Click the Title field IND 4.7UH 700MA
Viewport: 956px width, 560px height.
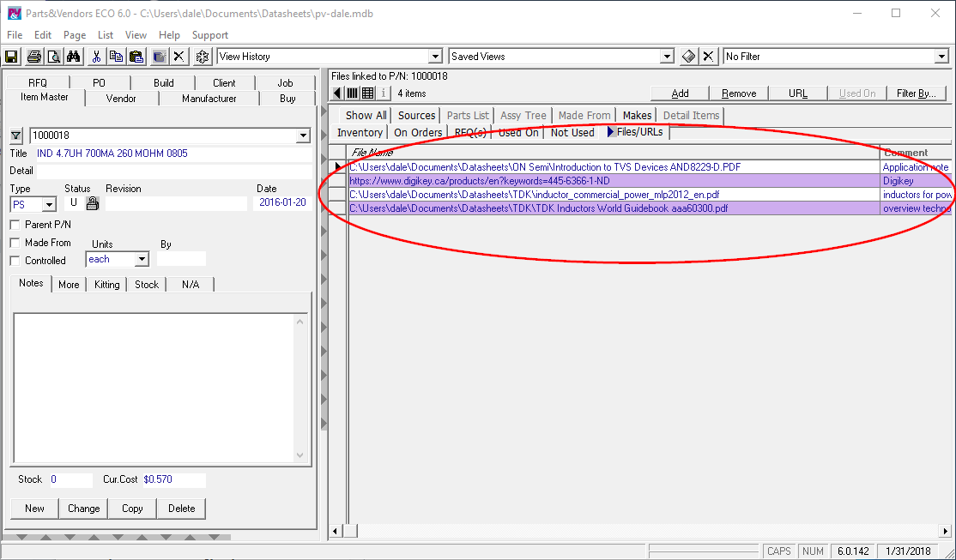click(x=173, y=154)
